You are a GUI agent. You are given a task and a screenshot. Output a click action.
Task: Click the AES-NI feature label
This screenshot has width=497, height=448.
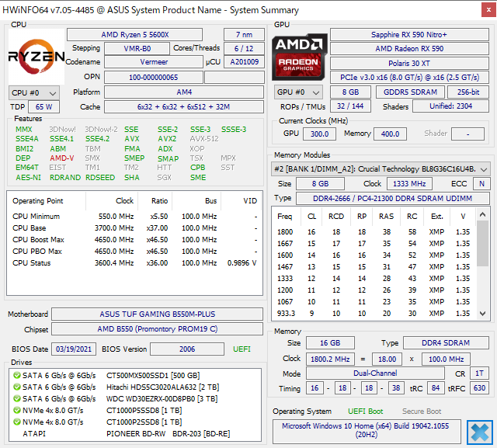[x=29, y=178]
